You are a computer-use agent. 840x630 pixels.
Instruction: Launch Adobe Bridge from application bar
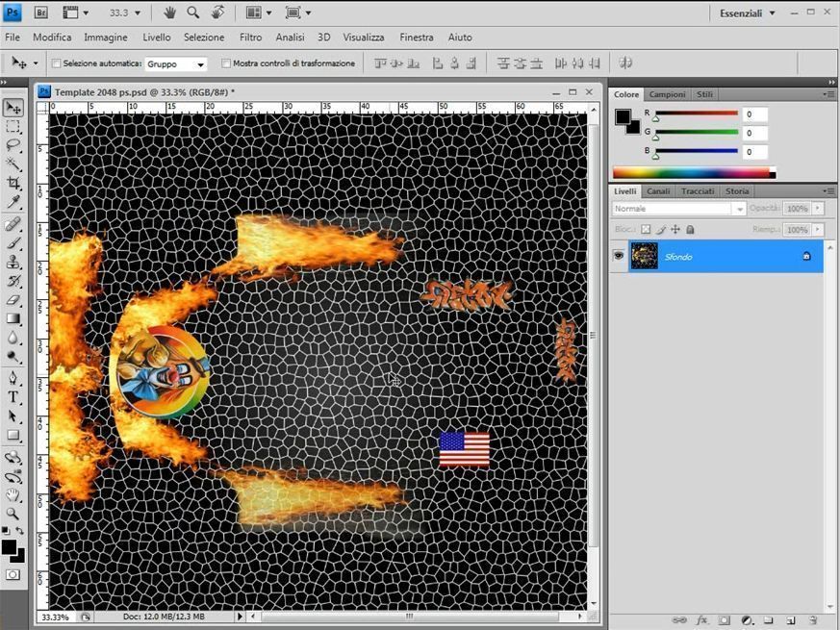point(40,13)
